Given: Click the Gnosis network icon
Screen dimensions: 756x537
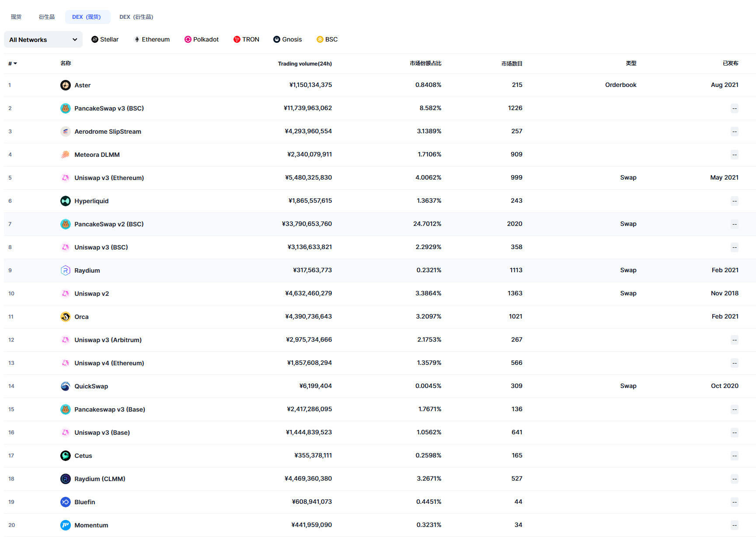Looking at the screenshot, I should 277,39.
